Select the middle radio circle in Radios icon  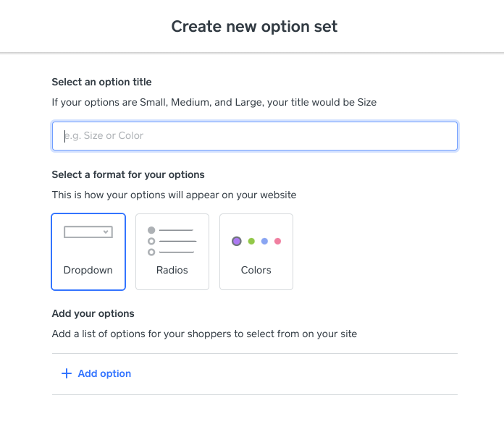tap(151, 241)
